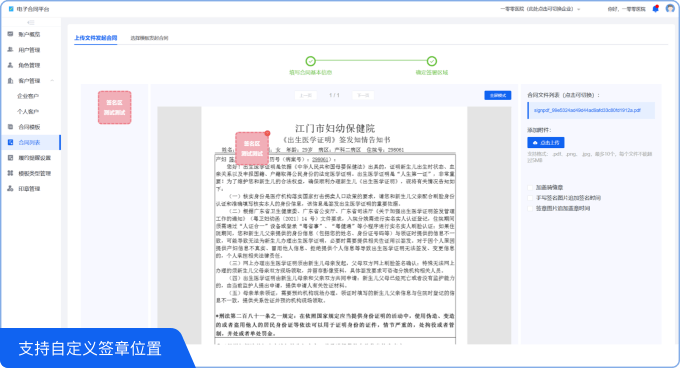Click the 合同文件列表 heading text
The height and width of the screenshot is (368, 680).
click(564, 95)
